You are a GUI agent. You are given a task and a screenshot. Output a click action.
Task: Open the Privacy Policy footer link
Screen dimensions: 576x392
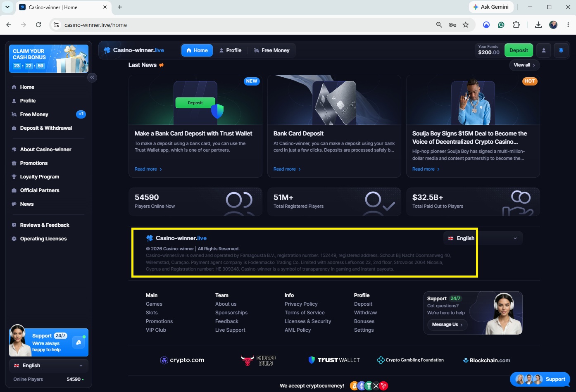(301, 304)
